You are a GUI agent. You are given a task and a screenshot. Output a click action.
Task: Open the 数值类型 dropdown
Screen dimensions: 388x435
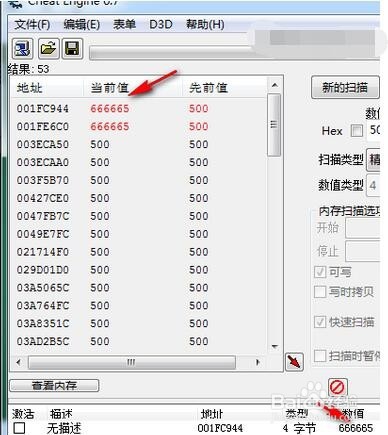pos(373,185)
